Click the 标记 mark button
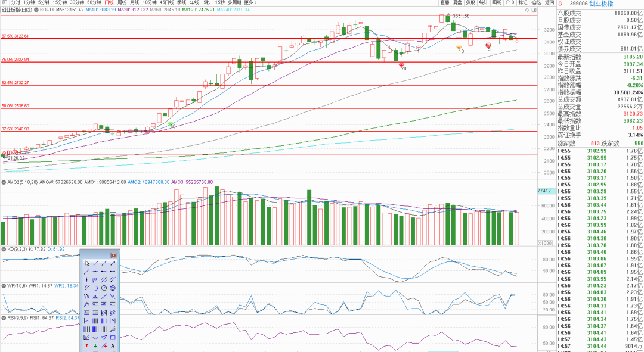Screen dimensions: 644x352 523,2
